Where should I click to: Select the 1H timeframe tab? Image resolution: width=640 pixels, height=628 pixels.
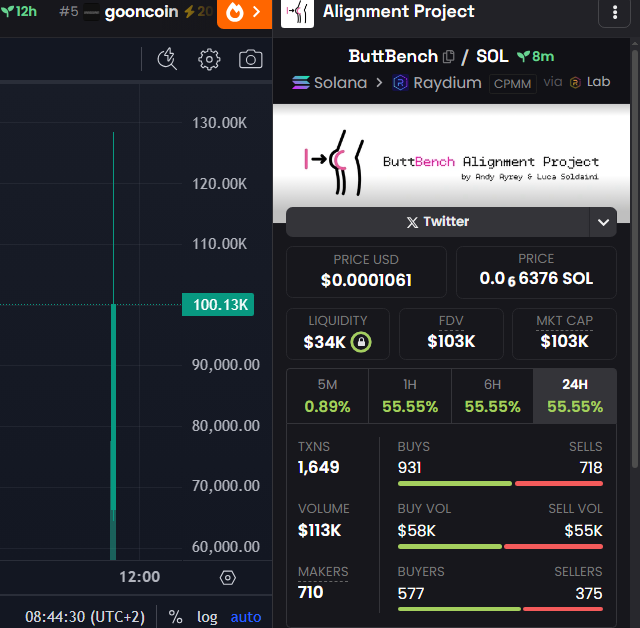point(410,396)
